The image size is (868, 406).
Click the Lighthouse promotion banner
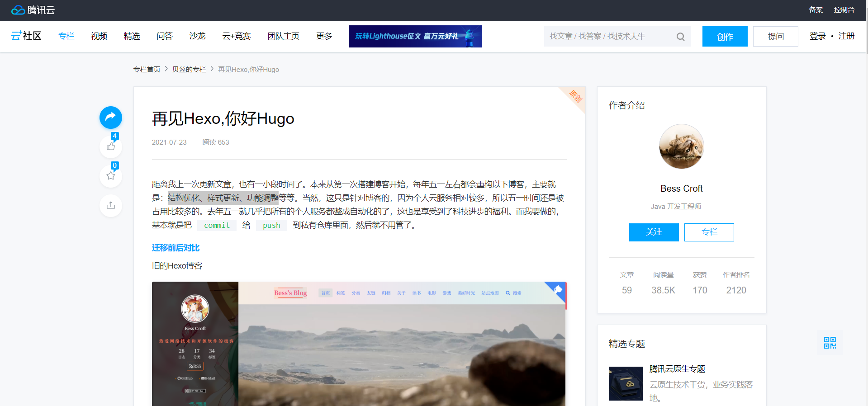pos(415,36)
